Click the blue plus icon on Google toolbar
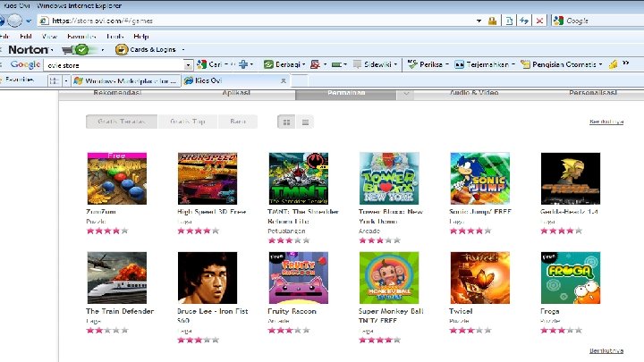This screenshot has height=362, width=644. click(x=243, y=64)
